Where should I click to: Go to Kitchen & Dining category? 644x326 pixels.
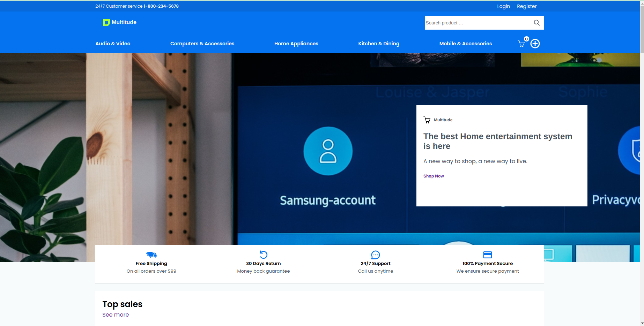pos(379,44)
